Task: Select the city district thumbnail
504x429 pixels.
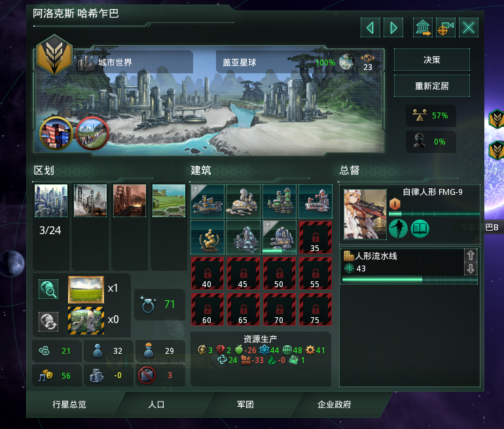Action: (51, 201)
